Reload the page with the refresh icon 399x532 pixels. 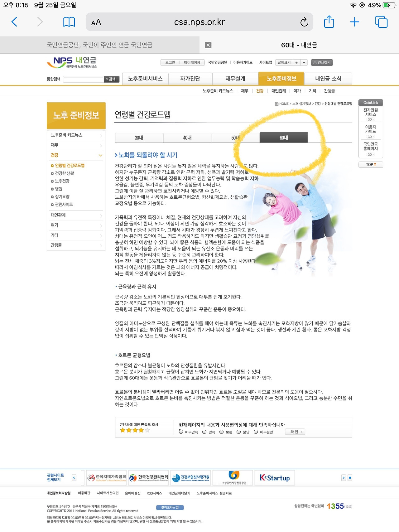[304, 22]
